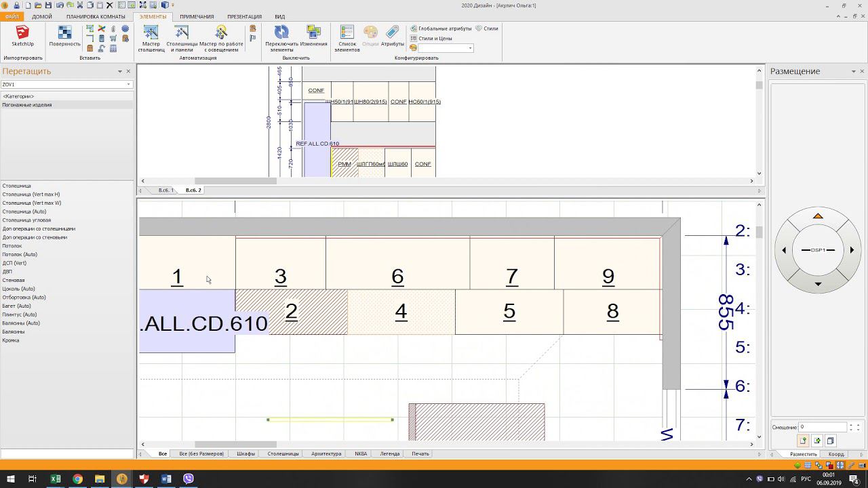This screenshot has height=488, width=868.
Task: Open the Размещение panel options arrow
Action: (854, 71)
